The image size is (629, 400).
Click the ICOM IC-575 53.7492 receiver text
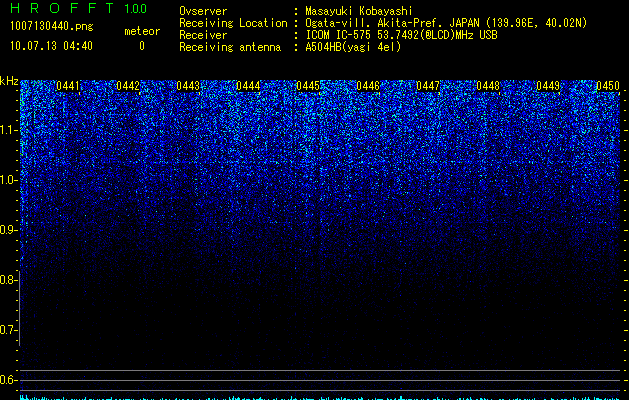tap(402, 35)
